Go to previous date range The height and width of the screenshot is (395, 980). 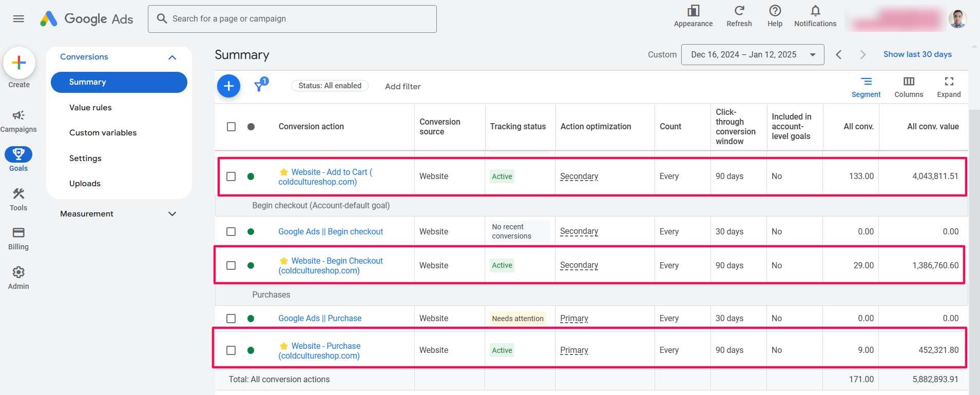coord(838,54)
